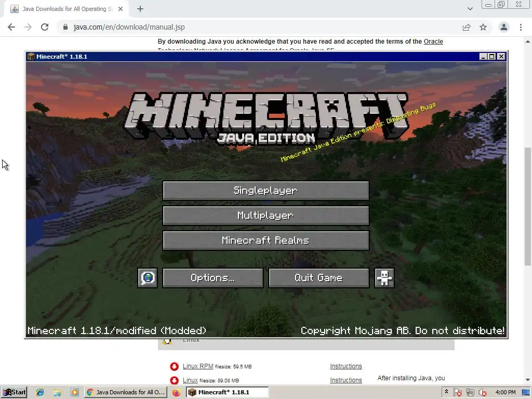The width and height of the screenshot is (532, 399).
Task: Click the page vertical scrollbar thumb
Action: coord(528,206)
